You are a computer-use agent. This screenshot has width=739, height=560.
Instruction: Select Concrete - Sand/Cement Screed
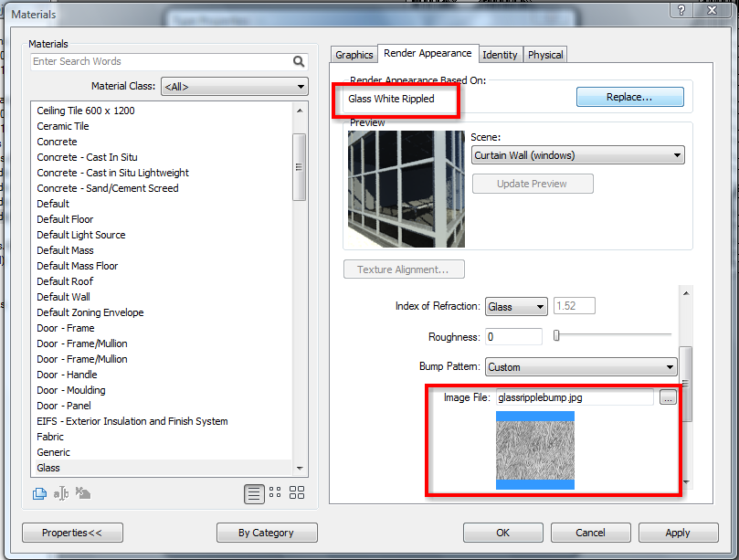click(108, 188)
